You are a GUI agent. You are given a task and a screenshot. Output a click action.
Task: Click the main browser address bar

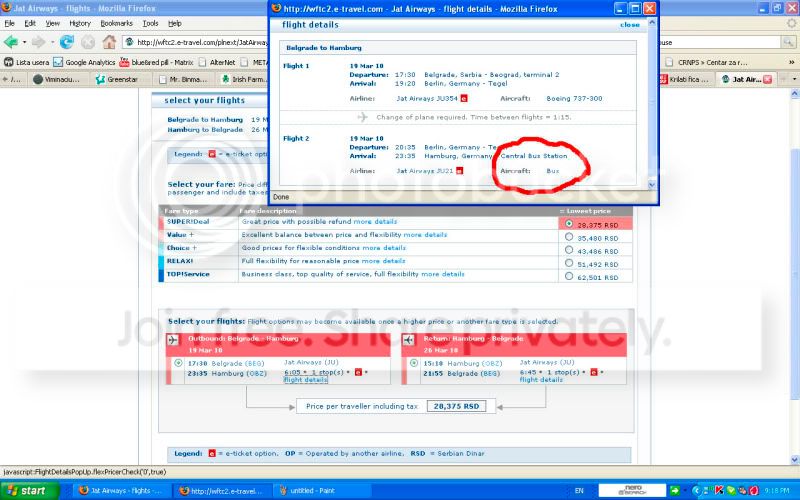tap(200, 42)
